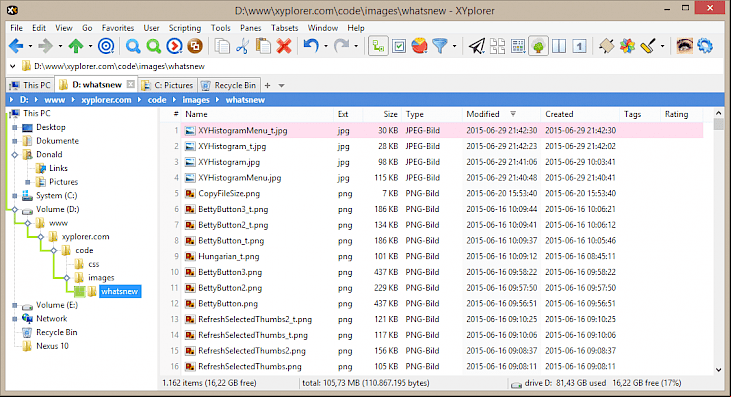
Task: Click the paper plane icon
Action: point(476,46)
